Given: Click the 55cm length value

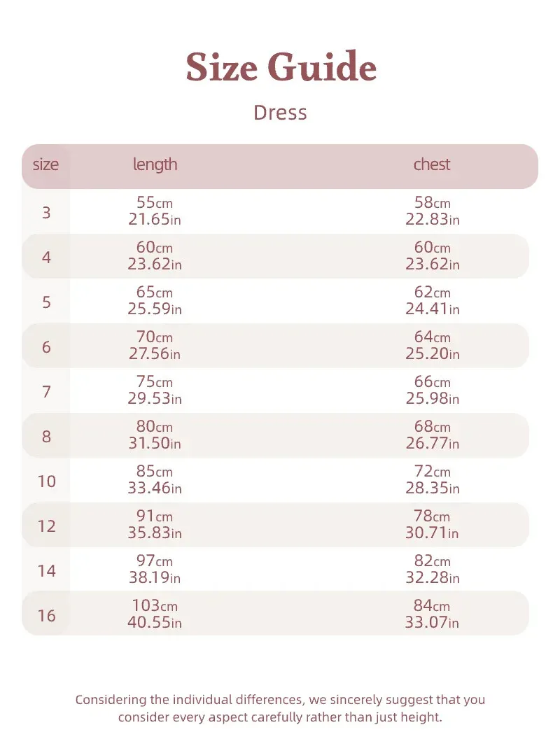Looking at the screenshot, I should 155,203.
